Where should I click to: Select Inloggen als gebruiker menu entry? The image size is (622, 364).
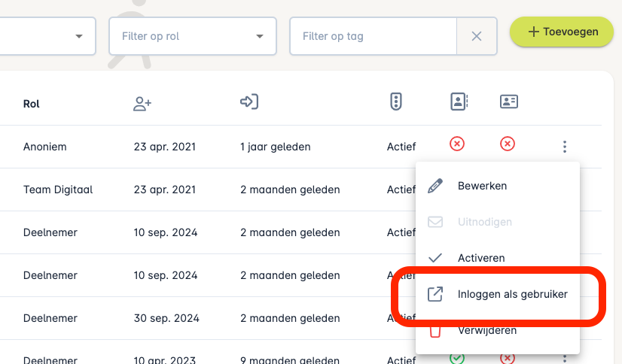click(x=512, y=294)
